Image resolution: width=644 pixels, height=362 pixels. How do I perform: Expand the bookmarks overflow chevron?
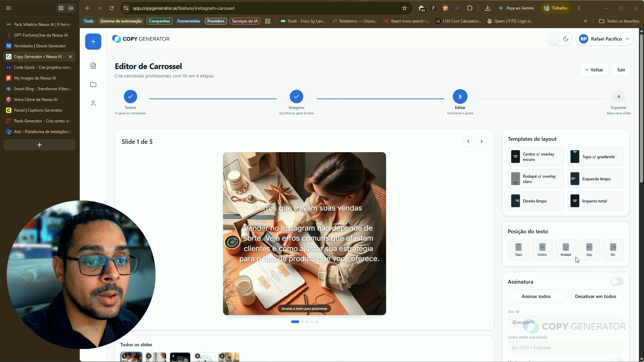[x=586, y=21]
